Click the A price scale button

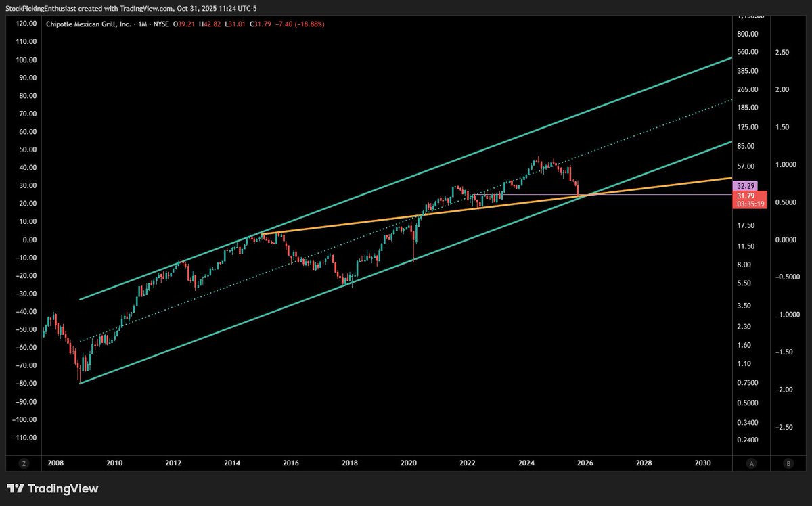(751, 463)
